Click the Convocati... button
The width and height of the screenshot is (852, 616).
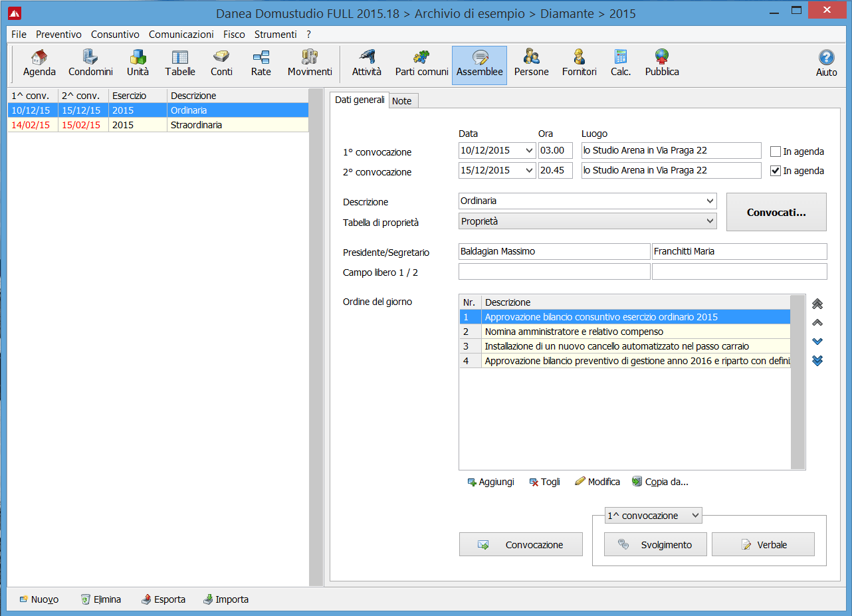(776, 213)
